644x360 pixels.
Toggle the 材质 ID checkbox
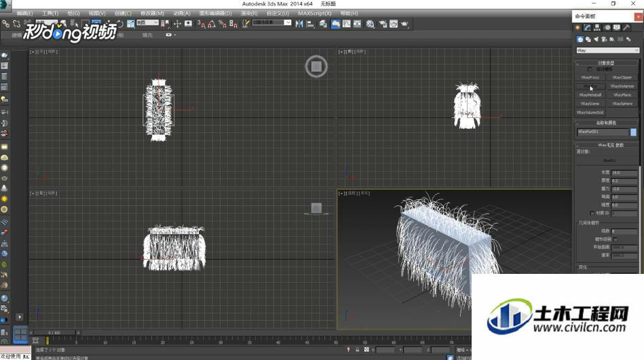(x=592, y=214)
